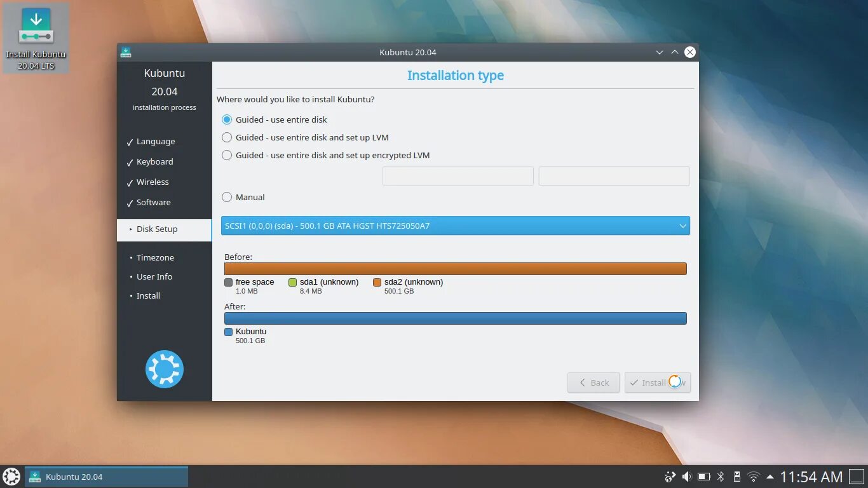Select Guided - use entire disk option

275,119
